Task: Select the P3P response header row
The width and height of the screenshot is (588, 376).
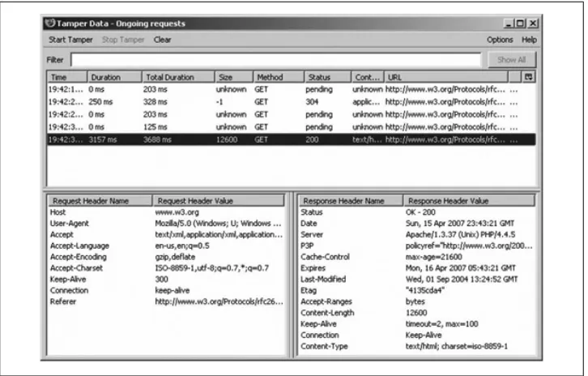Action: pos(416,246)
